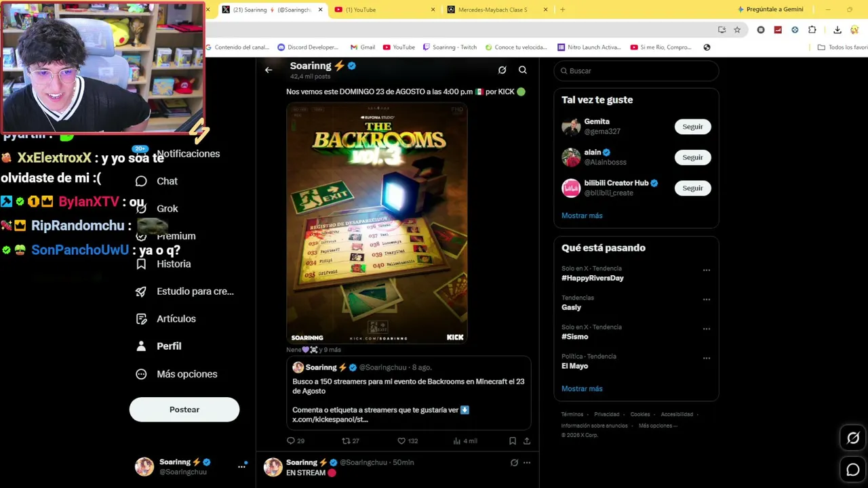Follow bilibili Creator Hub with Seguir
868x488 pixels.
click(692, 188)
